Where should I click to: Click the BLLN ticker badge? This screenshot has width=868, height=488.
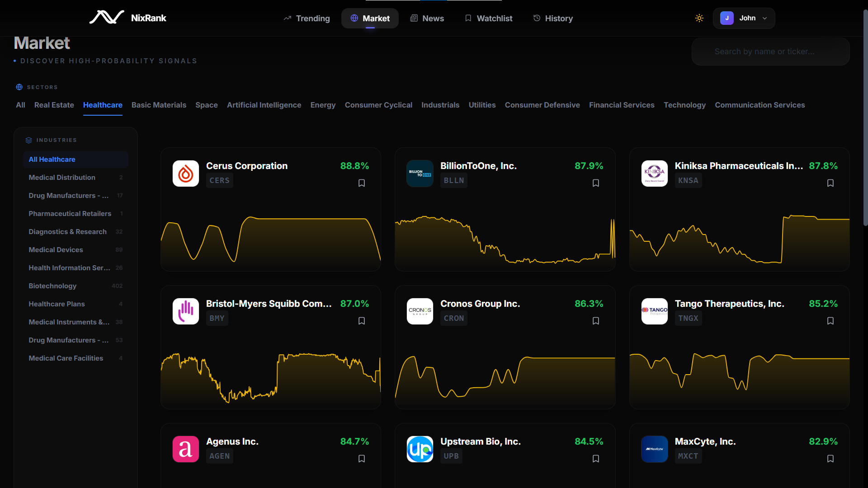coord(454,180)
